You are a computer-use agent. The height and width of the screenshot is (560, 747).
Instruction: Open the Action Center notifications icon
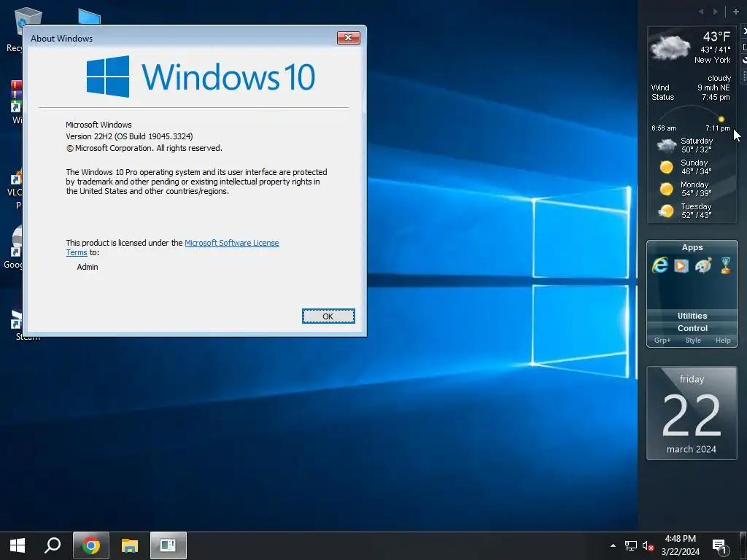point(720,547)
